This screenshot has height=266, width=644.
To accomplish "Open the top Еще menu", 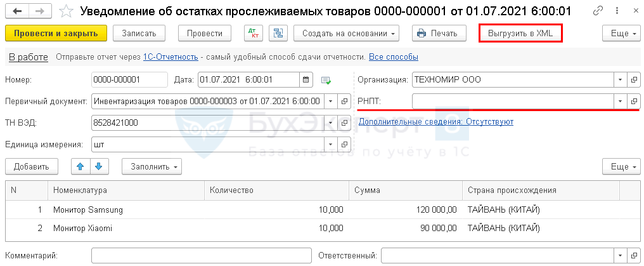I will pyautogui.click(x=622, y=33).
